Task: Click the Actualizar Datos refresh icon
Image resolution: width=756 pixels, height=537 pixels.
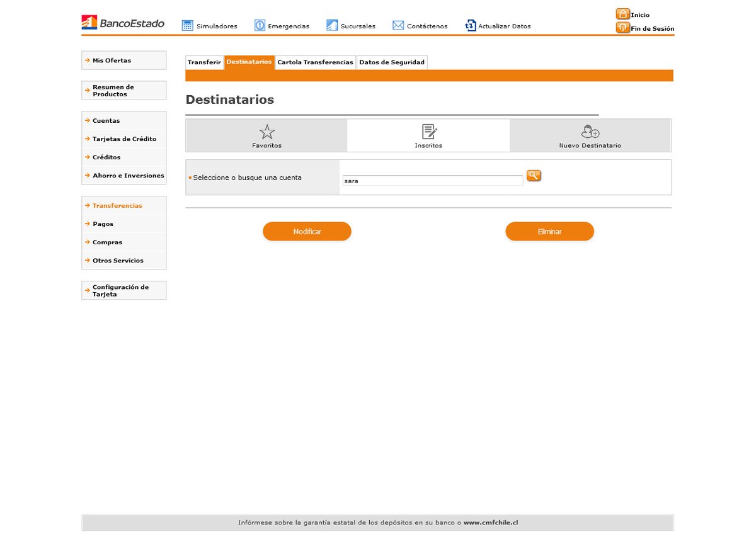Action: coord(470,25)
